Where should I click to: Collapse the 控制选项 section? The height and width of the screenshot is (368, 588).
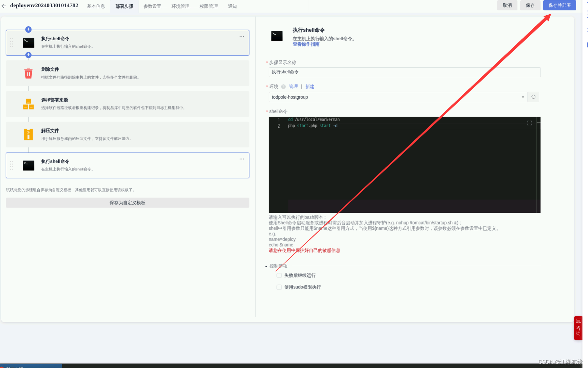point(266,266)
